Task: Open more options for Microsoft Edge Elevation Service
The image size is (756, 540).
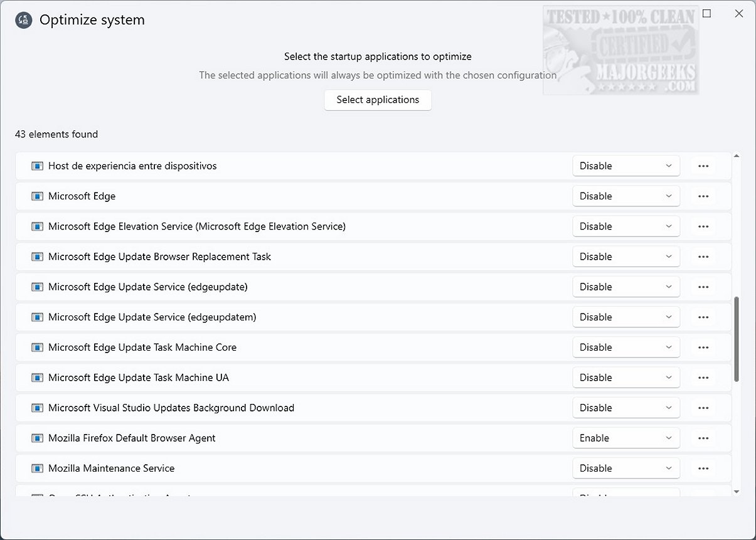Action: point(703,226)
